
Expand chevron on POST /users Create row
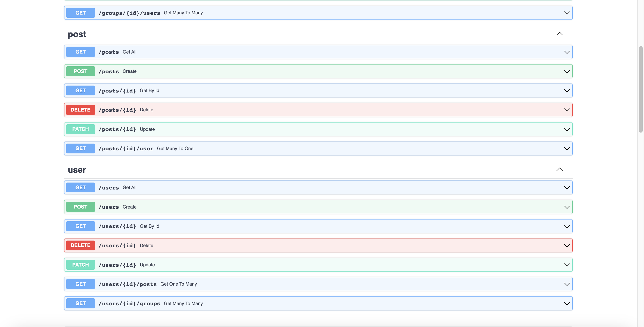pyautogui.click(x=567, y=207)
